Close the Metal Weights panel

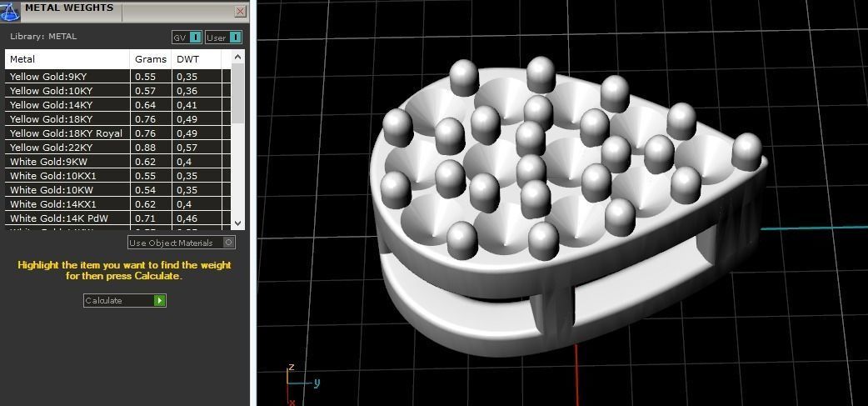(240, 11)
